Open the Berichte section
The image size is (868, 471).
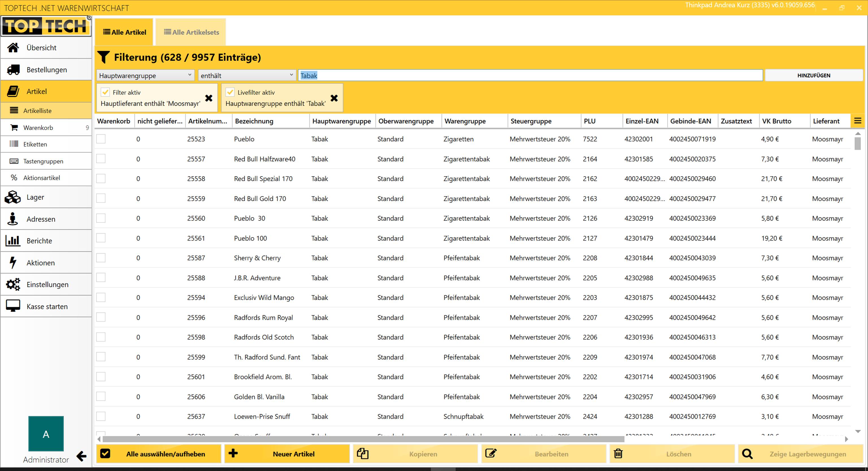(46, 241)
